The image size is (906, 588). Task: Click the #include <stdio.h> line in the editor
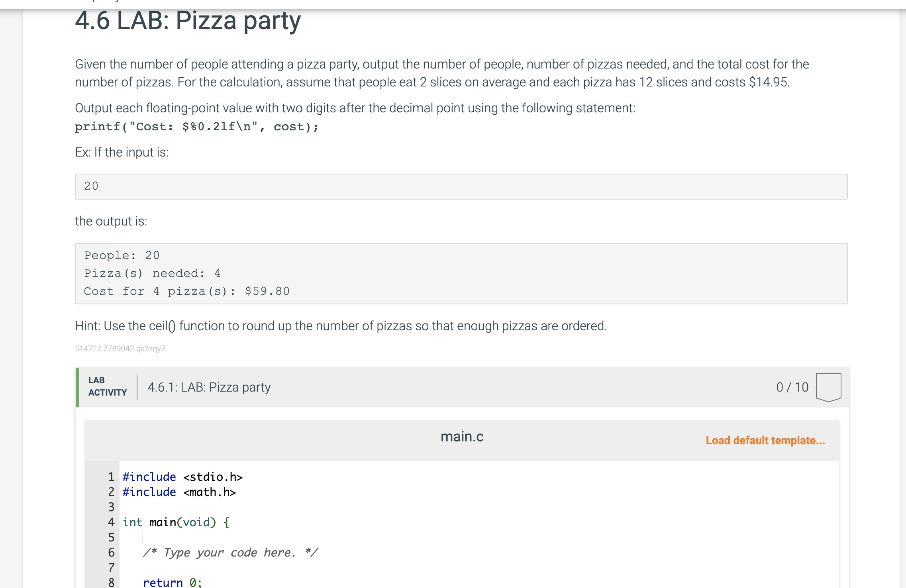pyautogui.click(x=182, y=476)
